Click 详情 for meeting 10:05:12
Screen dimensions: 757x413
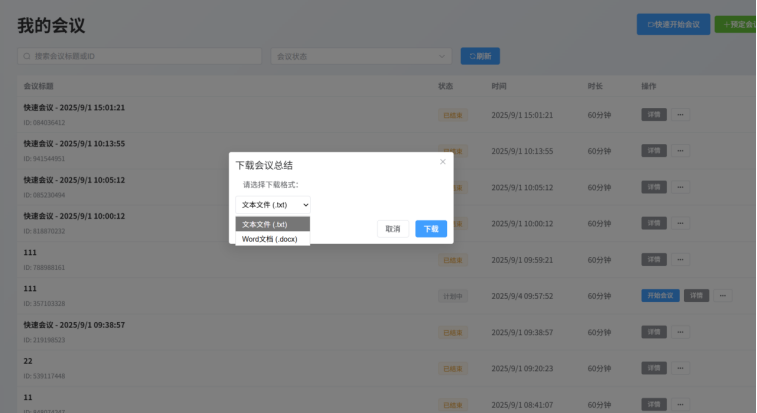coord(654,187)
